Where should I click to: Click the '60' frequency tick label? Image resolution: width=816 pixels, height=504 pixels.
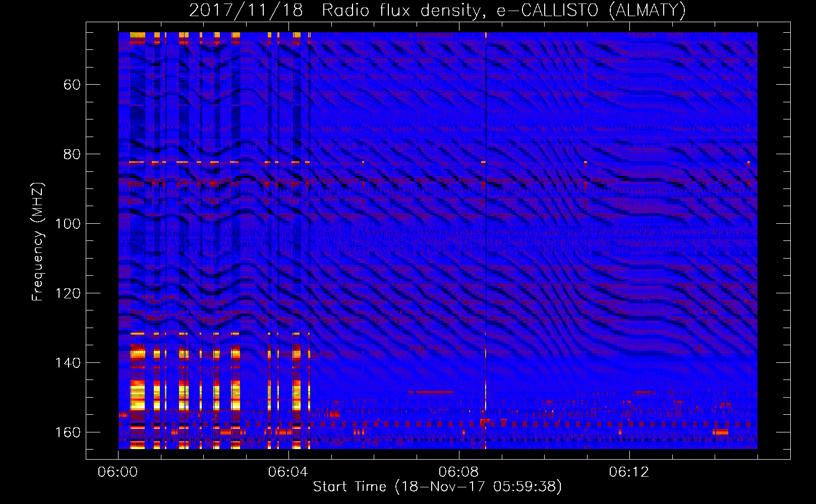[x=72, y=84]
